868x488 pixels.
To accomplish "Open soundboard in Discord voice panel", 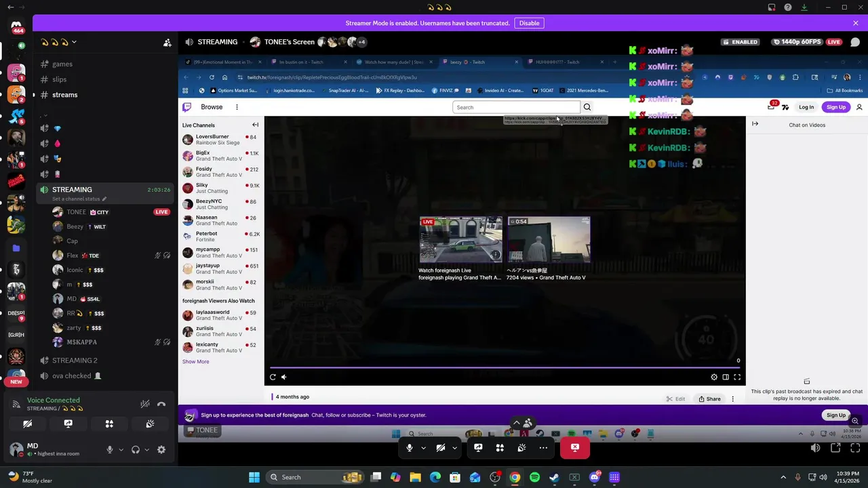I will tap(150, 424).
